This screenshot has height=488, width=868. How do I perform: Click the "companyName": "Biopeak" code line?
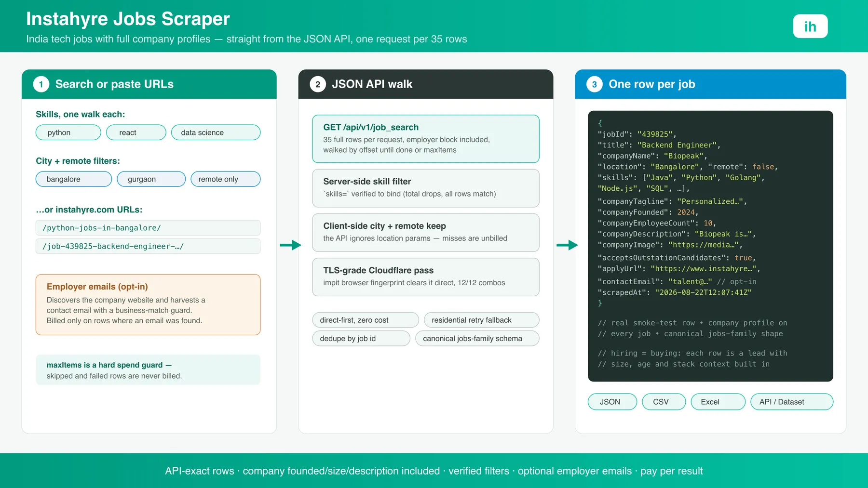point(652,156)
